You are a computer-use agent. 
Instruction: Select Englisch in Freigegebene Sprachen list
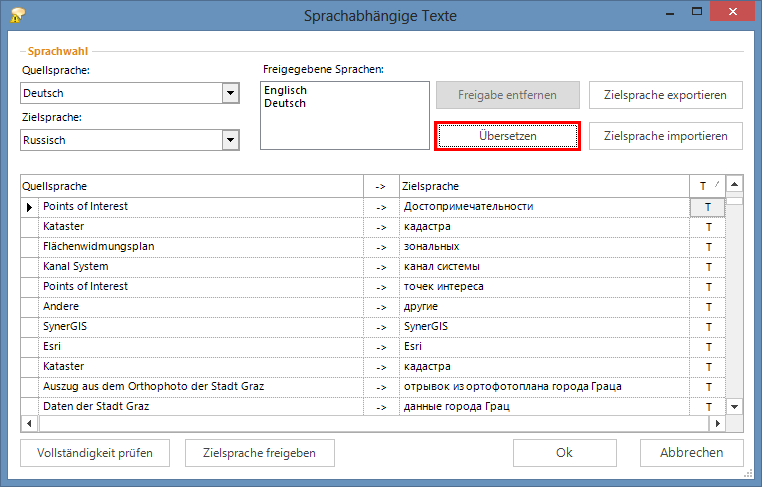(286, 90)
